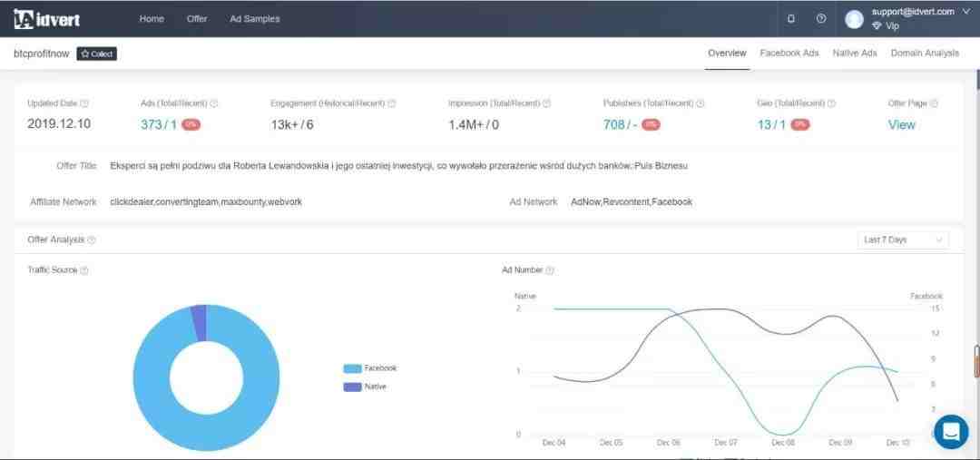Image resolution: width=980 pixels, height=460 pixels.
Task: Click info icon next to Engagement
Action: (x=392, y=103)
